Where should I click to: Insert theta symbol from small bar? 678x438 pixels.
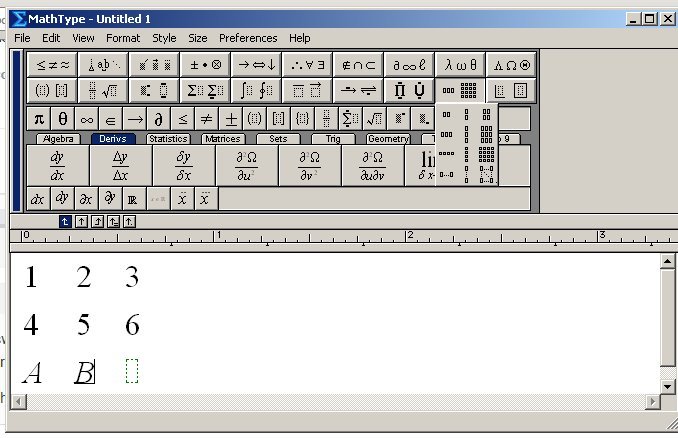[x=63, y=119]
